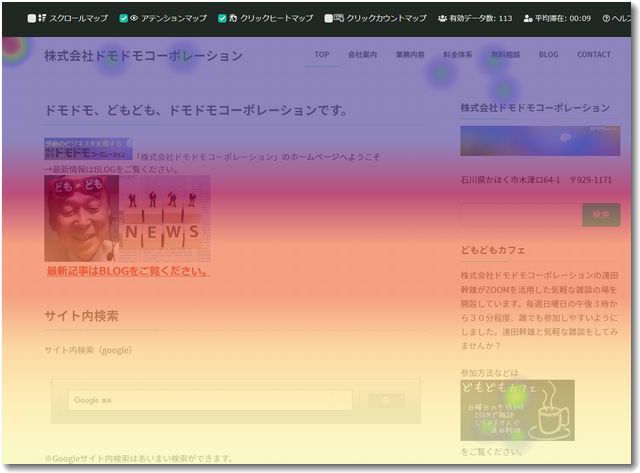Open the TOP navigation item
The height and width of the screenshot is (473, 640).
[322, 54]
